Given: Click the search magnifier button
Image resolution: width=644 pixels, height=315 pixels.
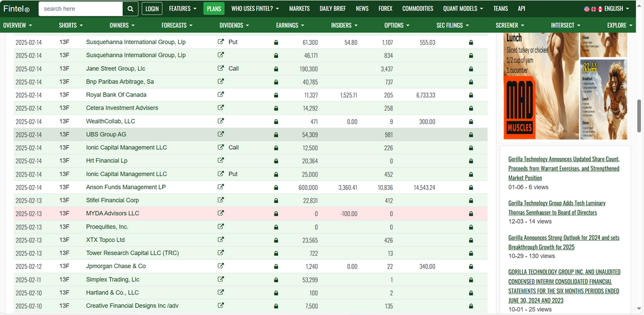Looking at the screenshot, I should pyautogui.click(x=130, y=9).
